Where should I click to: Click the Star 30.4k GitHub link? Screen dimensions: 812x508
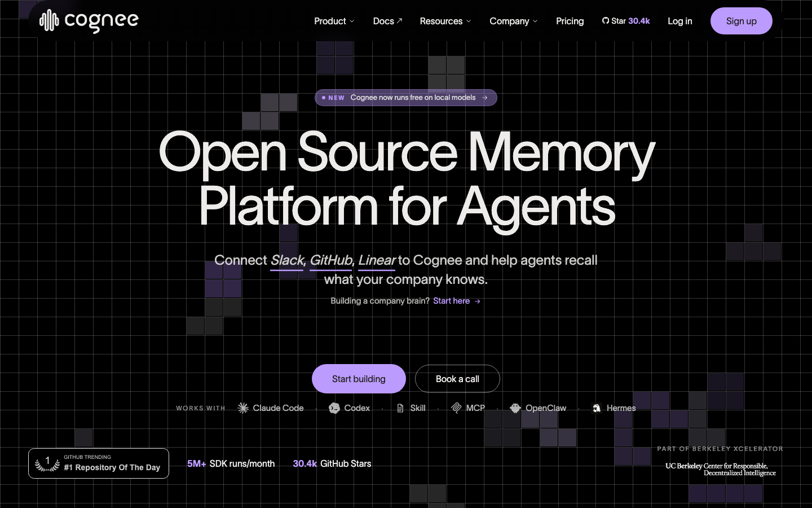(626, 21)
